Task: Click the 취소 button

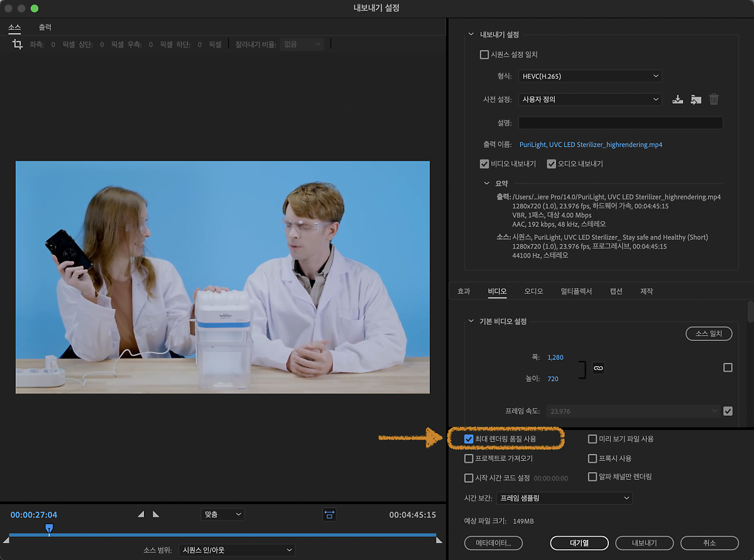Action: (710, 542)
